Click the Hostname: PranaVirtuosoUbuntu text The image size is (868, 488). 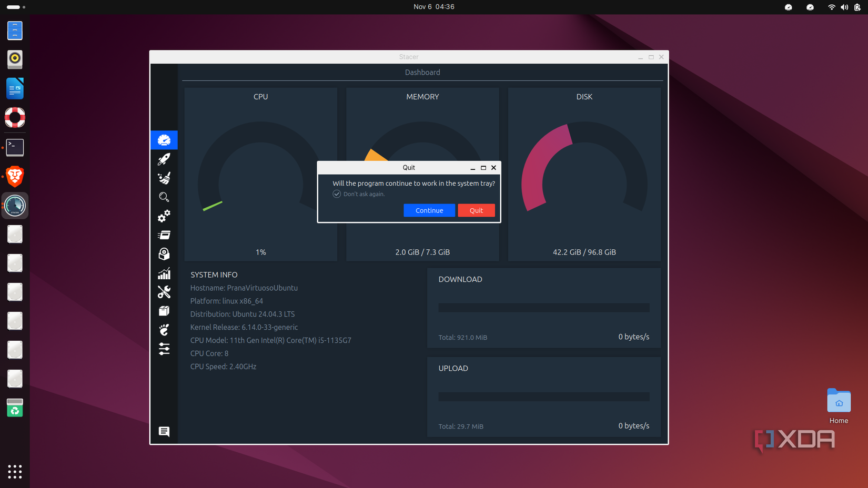click(244, 288)
